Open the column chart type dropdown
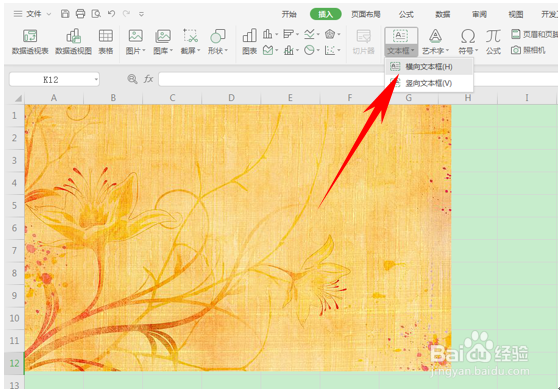560x391 pixels. click(270, 34)
